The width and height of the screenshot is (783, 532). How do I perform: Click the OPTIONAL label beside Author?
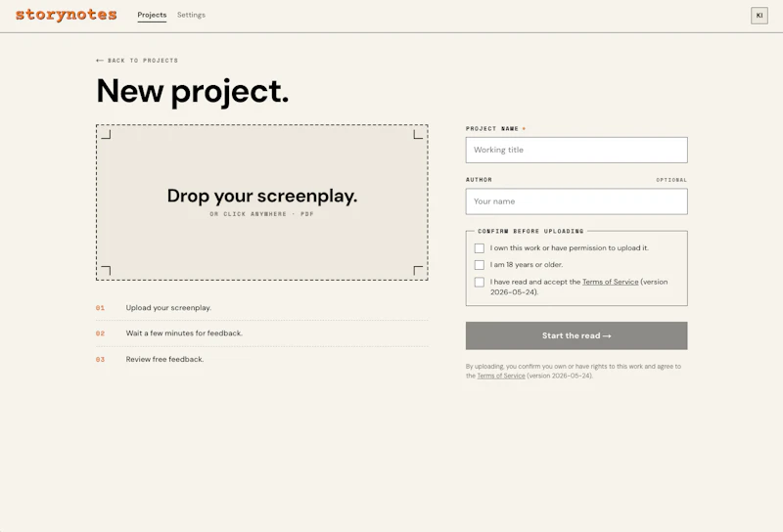671,180
